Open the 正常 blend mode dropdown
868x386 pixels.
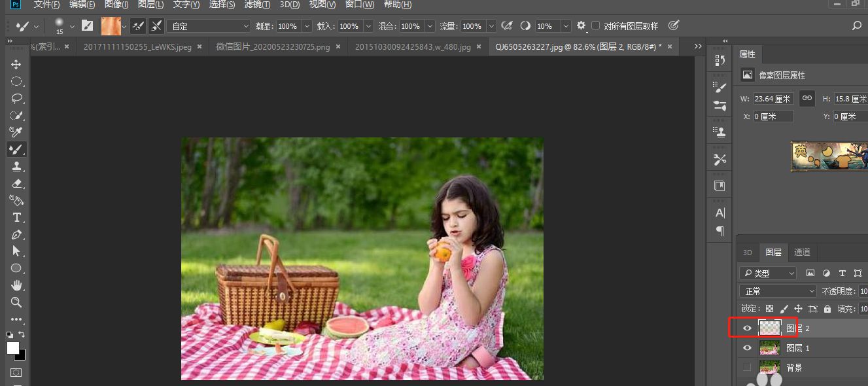(778, 291)
